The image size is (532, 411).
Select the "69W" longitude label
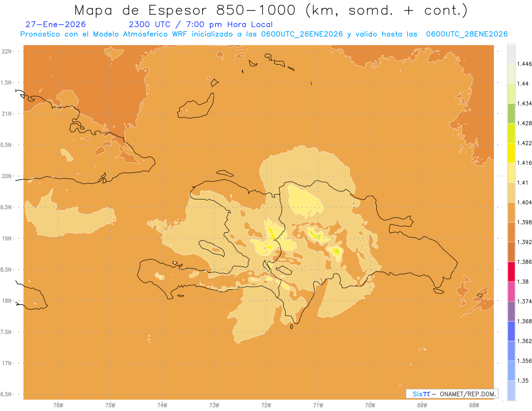click(x=422, y=405)
